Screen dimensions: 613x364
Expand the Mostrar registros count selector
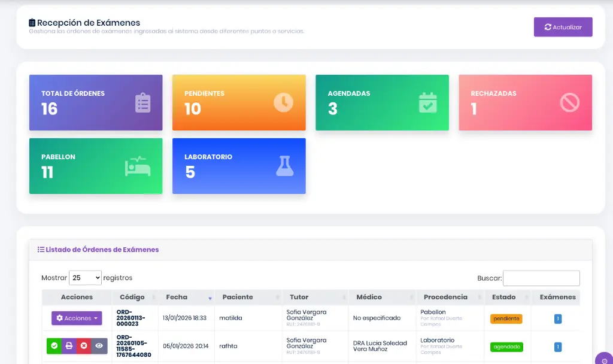point(86,278)
